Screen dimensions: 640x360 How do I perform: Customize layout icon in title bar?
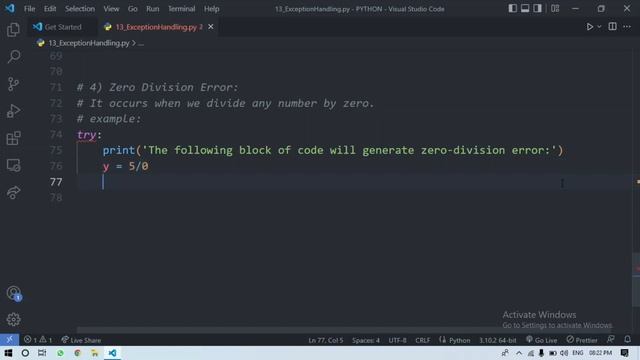pyautogui.click(x=555, y=9)
